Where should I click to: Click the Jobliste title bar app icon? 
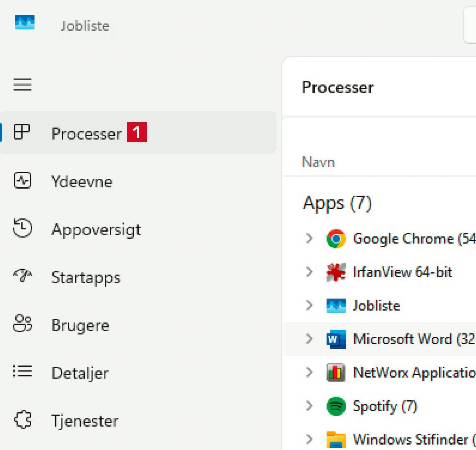click(x=25, y=23)
